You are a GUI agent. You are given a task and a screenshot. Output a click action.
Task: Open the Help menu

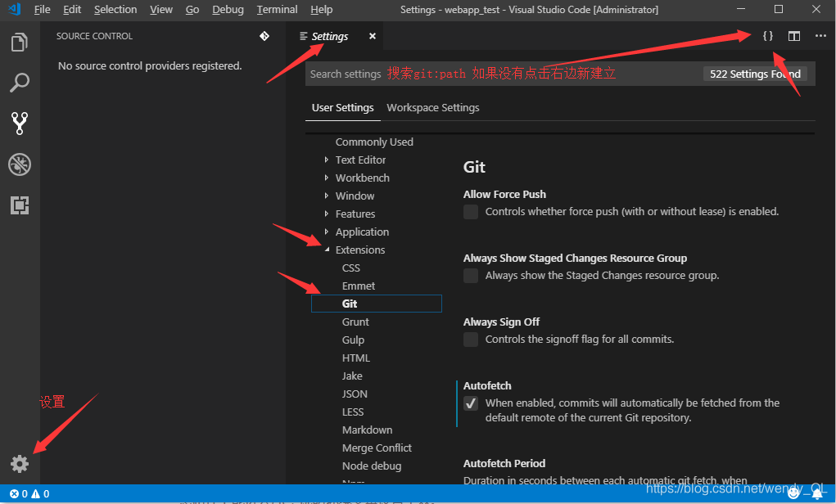322,10
